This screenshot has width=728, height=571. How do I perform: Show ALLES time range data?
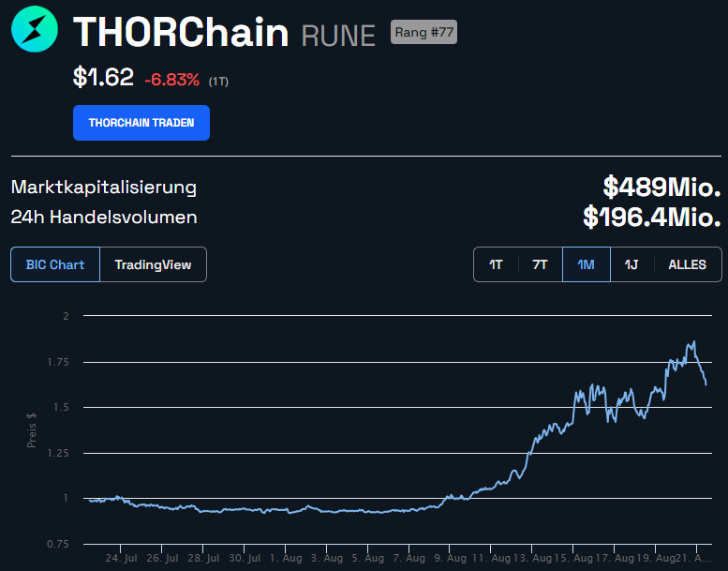click(687, 264)
